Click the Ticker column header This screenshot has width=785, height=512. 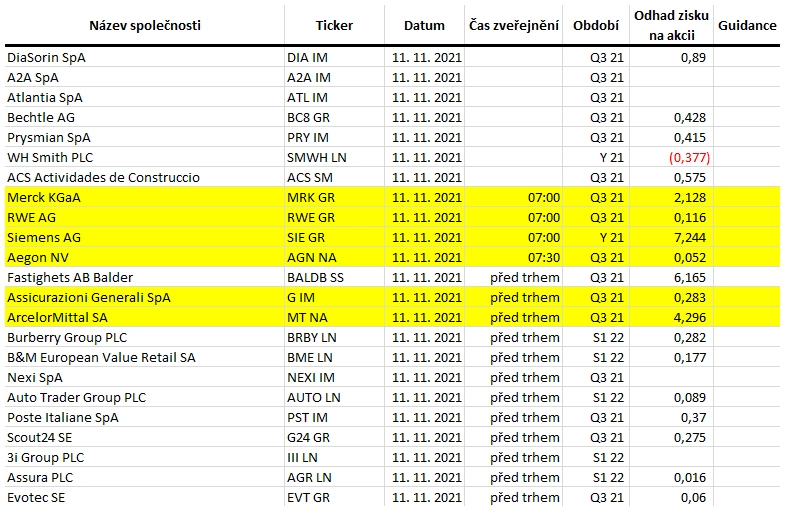coord(334,26)
